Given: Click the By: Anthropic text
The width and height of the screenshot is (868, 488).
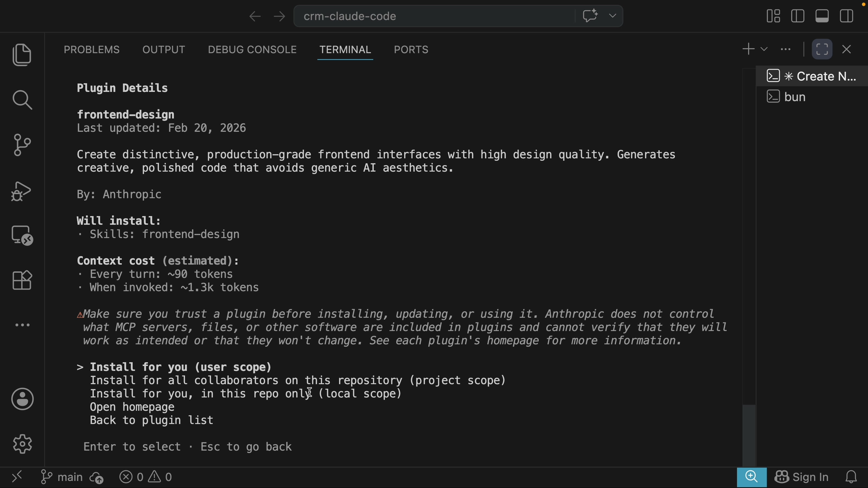Looking at the screenshot, I should [x=119, y=194].
